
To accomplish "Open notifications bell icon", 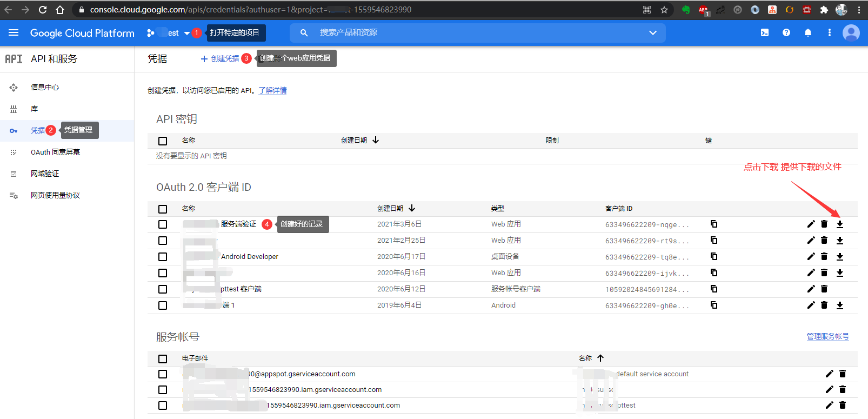I will coord(808,33).
